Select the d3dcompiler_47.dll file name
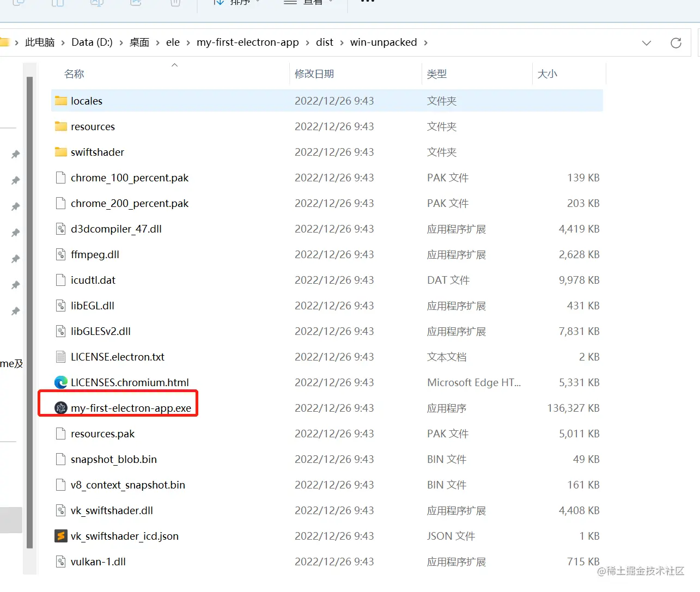Viewport: 700px width, 592px height. point(116,229)
